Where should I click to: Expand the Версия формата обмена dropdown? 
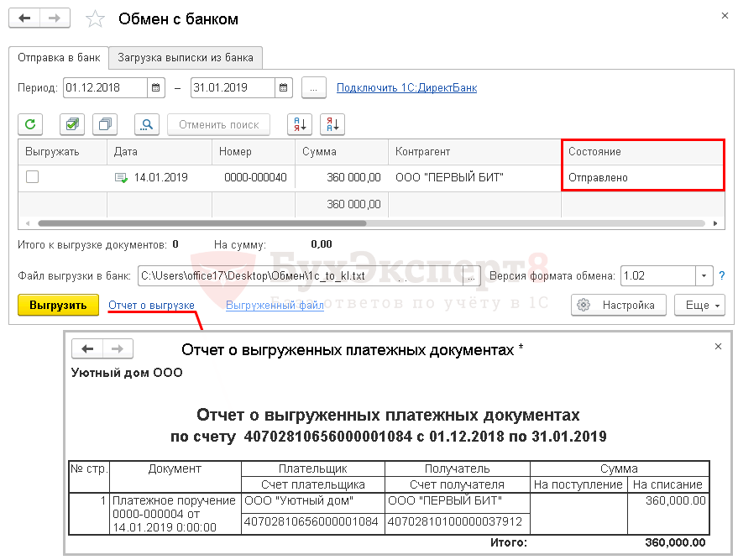pos(703,275)
